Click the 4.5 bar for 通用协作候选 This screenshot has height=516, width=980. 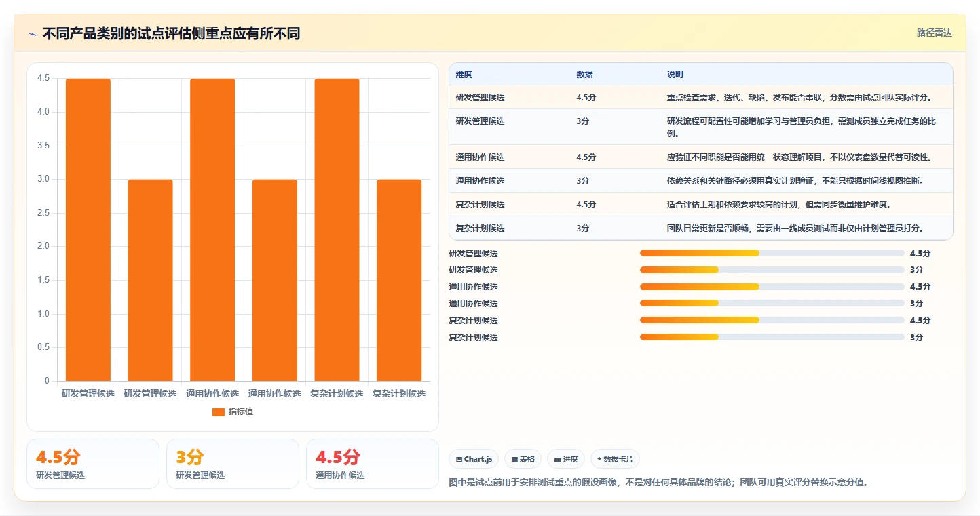pyautogui.click(x=212, y=230)
